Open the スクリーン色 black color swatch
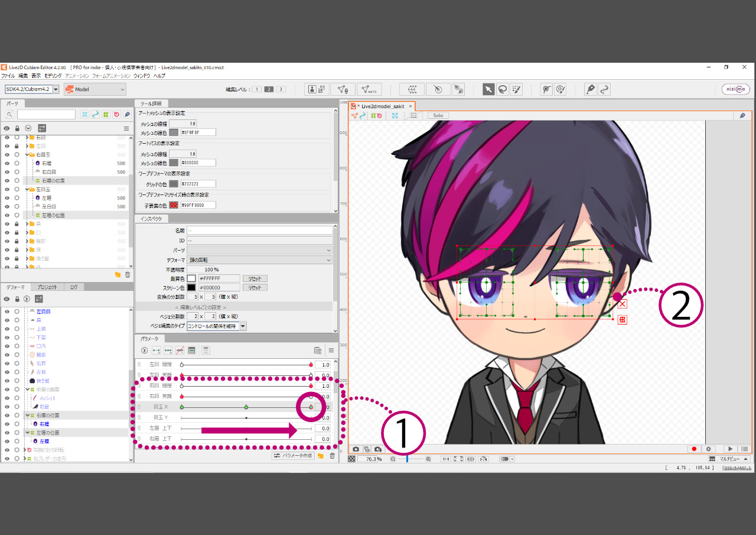This screenshot has height=535, width=756. [191, 287]
